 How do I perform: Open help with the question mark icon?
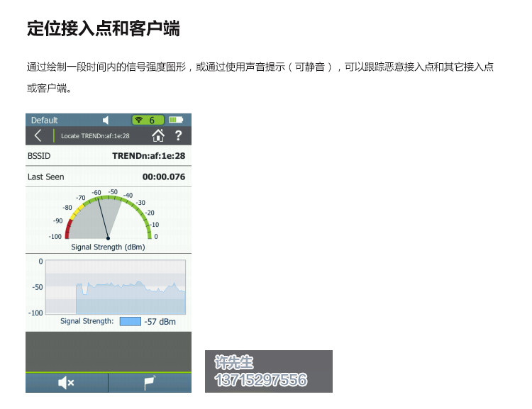pyautogui.click(x=179, y=135)
